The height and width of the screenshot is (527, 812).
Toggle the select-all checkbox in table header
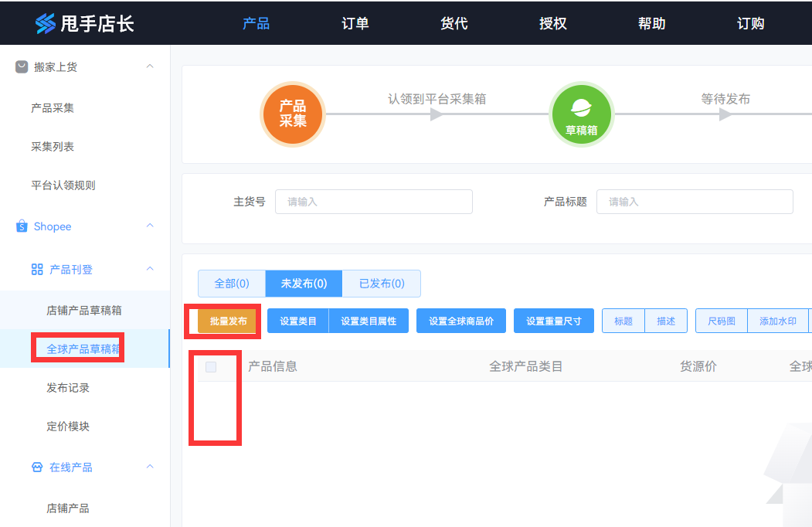pyautogui.click(x=211, y=367)
